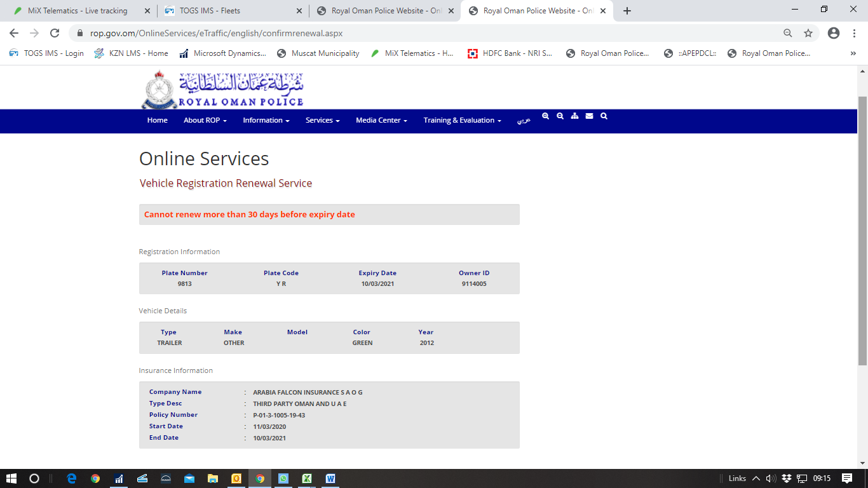Click the envelope contact icon in navbar
Image resolution: width=868 pixels, height=488 pixels.
click(589, 116)
